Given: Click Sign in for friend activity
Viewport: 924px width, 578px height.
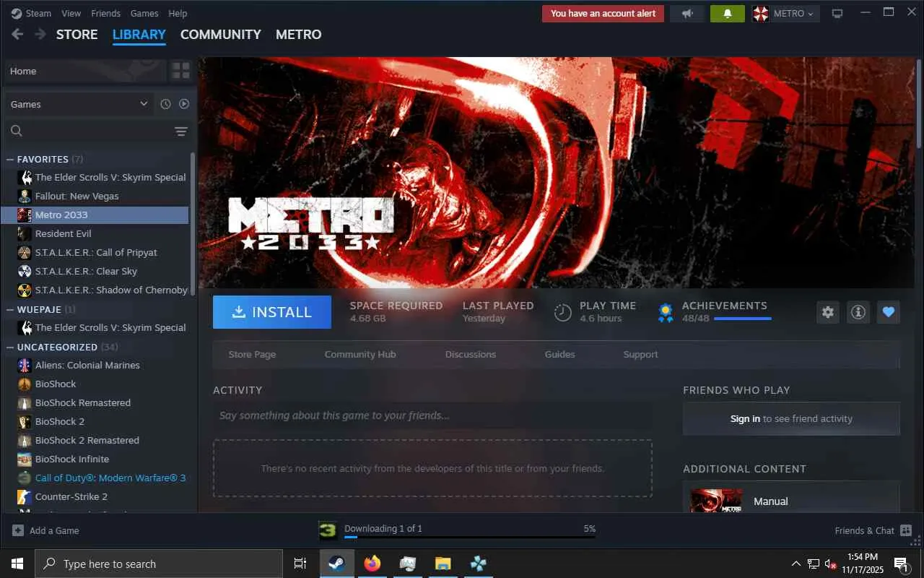Looking at the screenshot, I should coord(745,419).
